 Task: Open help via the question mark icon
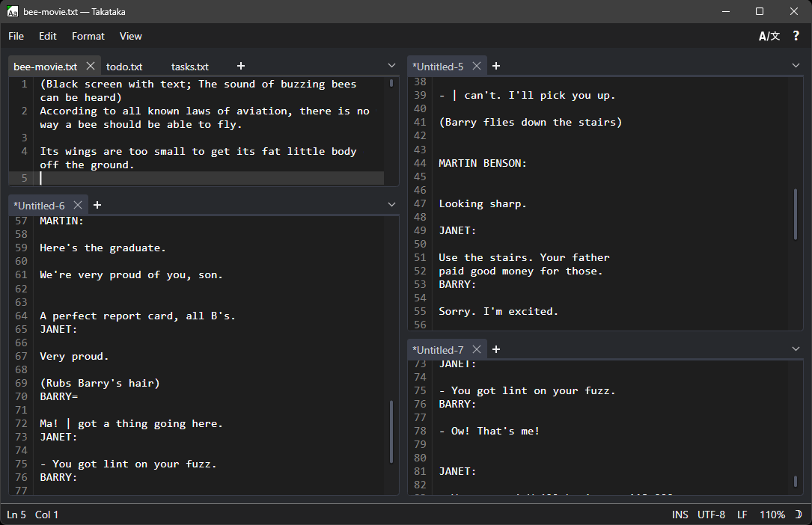coord(796,36)
